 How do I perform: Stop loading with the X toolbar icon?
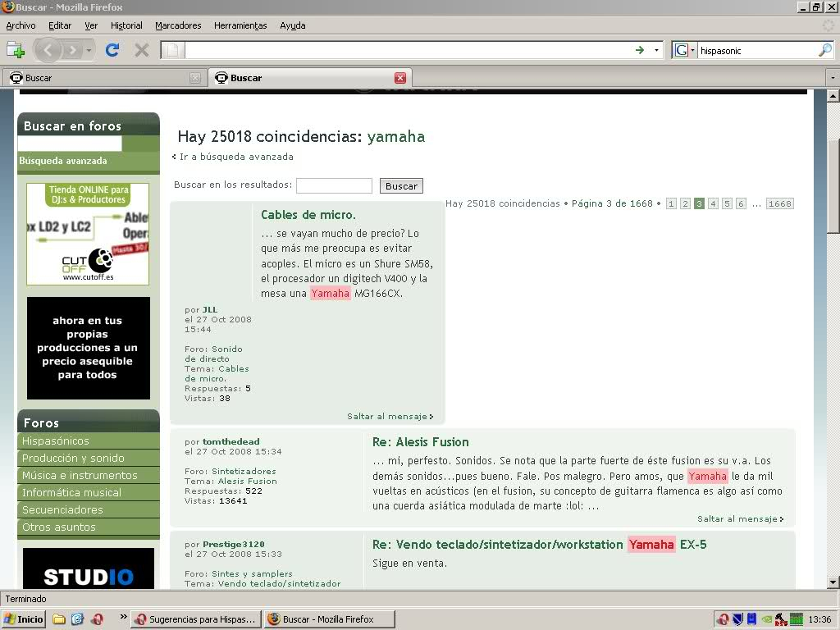pyautogui.click(x=141, y=50)
